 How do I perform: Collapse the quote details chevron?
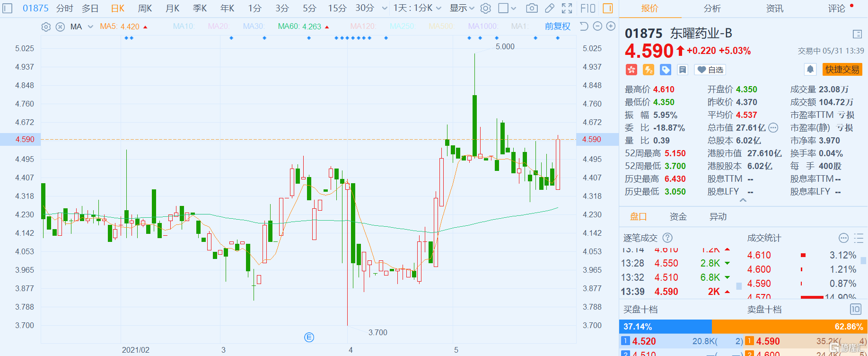tap(743, 200)
